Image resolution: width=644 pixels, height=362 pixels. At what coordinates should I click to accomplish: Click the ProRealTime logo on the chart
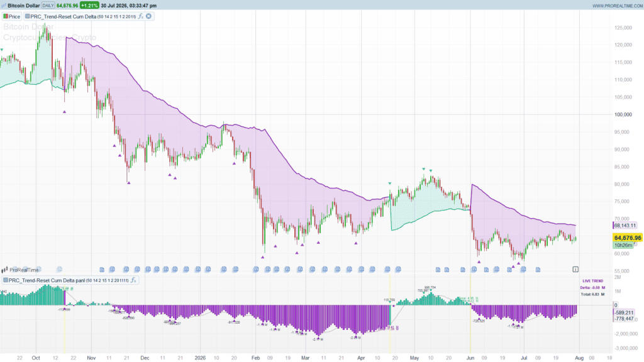19,270
